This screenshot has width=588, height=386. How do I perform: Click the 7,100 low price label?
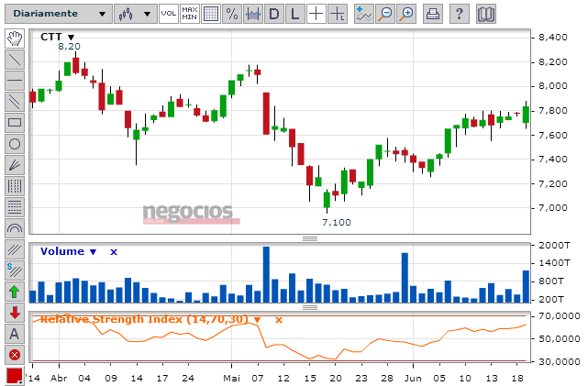[337, 222]
